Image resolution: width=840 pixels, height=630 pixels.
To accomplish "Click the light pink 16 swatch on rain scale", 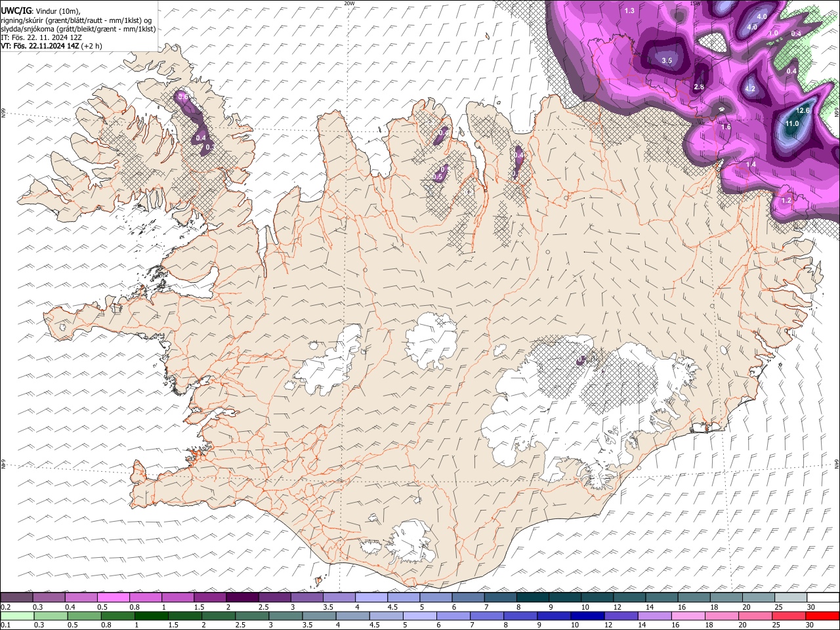I will coord(688,616).
